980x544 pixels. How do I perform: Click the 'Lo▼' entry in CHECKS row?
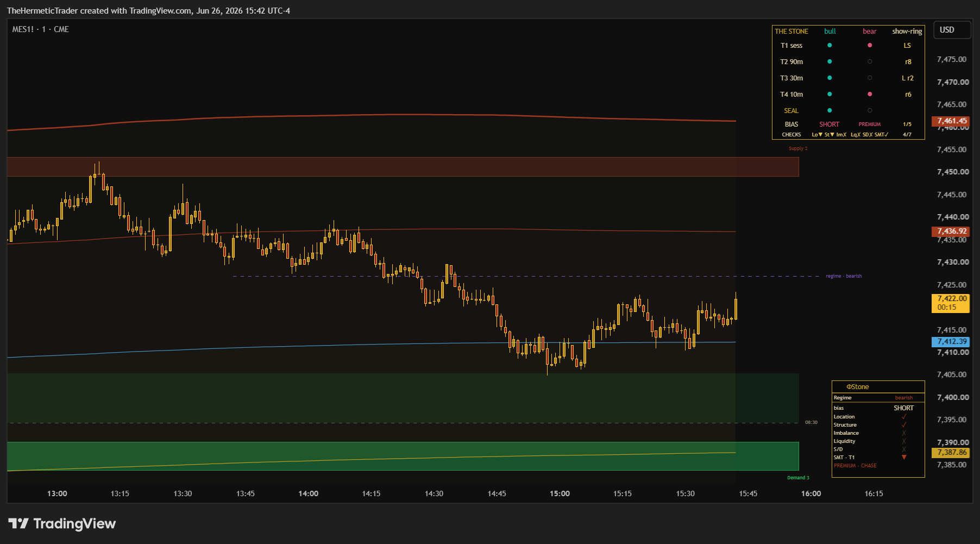point(817,135)
